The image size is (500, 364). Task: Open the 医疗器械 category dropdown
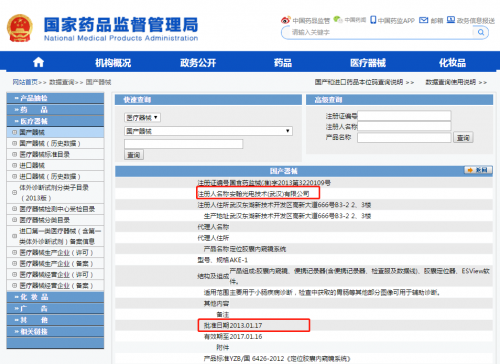click(142, 117)
